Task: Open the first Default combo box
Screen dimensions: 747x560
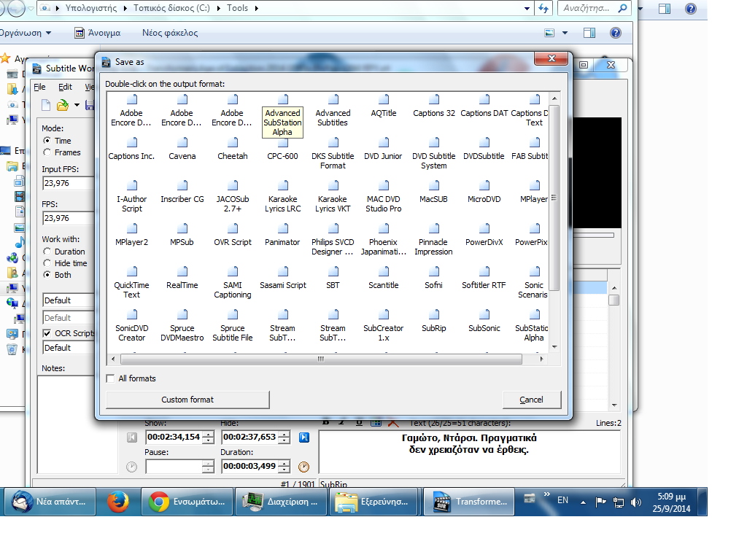Action: point(69,300)
